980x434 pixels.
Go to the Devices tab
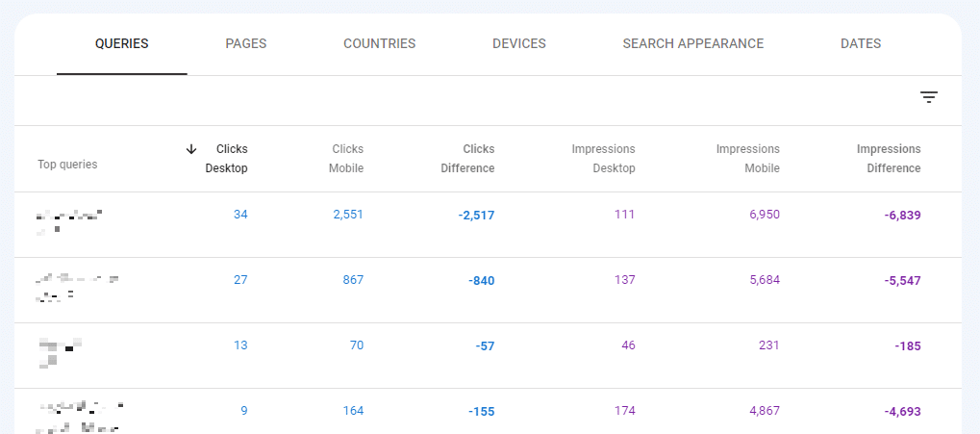518,44
